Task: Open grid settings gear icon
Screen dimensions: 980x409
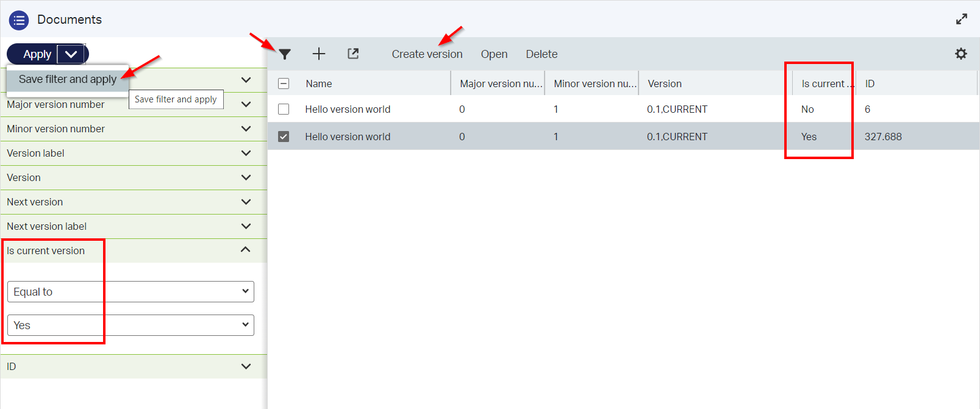Action: click(960, 54)
